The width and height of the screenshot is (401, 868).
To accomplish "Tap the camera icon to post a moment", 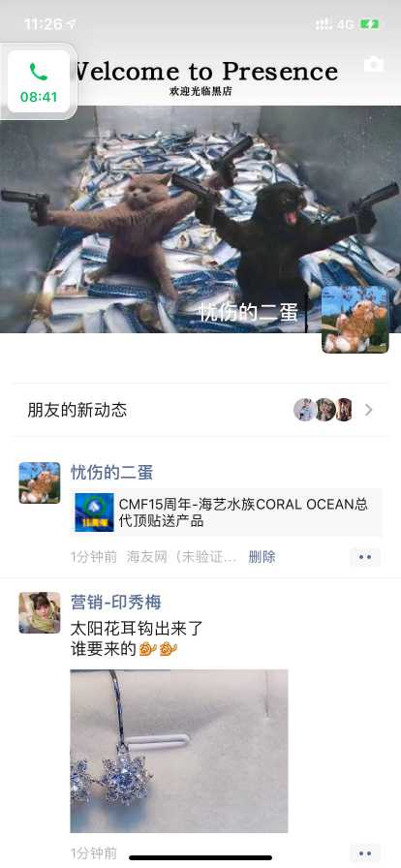I will (x=374, y=64).
